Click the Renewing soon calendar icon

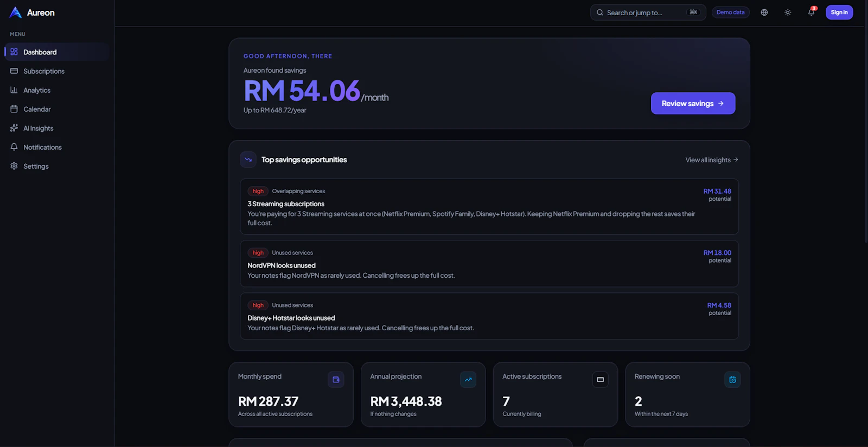tap(732, 380)
